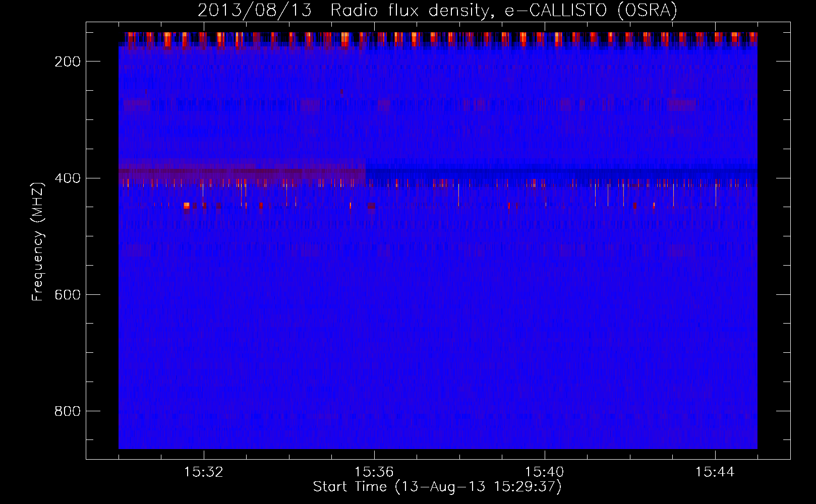
Task: Click the bright orange burst near 15:31.5 at 450 MHz
Action: (x=187, y=205)
